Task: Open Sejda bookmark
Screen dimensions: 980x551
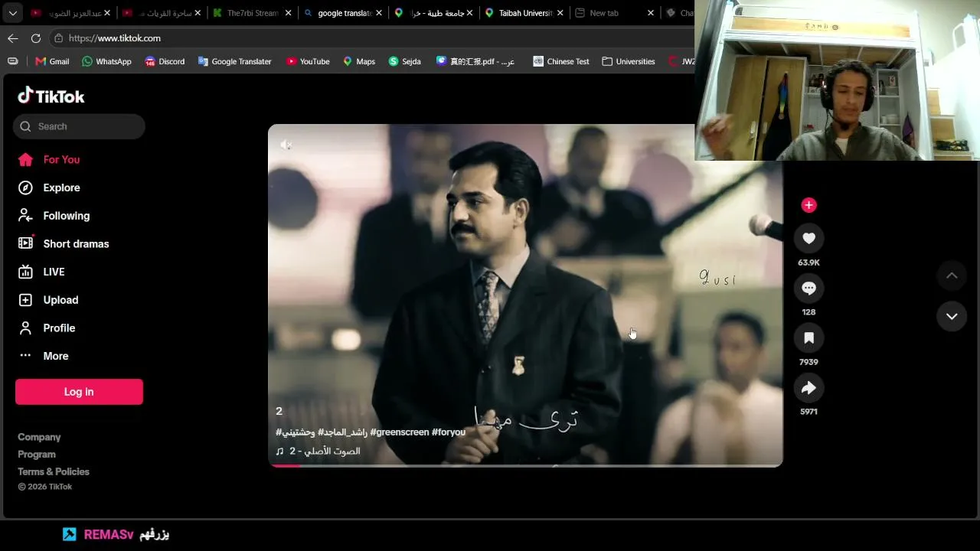Action: click(405, 61)
